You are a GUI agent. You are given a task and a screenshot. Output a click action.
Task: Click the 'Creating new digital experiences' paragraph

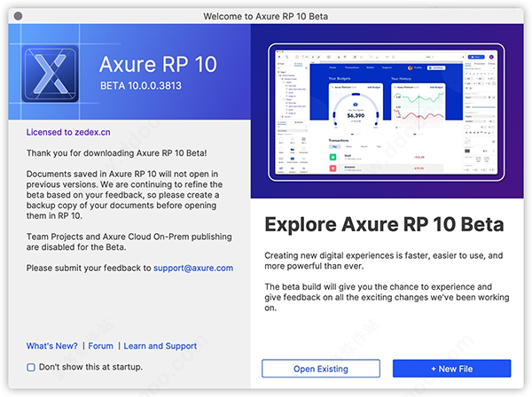tap(384, 261)
